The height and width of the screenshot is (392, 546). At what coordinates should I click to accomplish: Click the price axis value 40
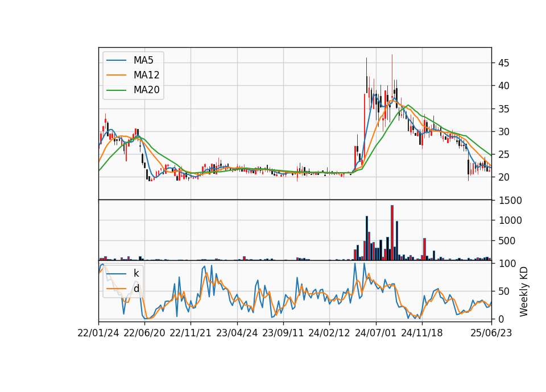click(503, 86)
